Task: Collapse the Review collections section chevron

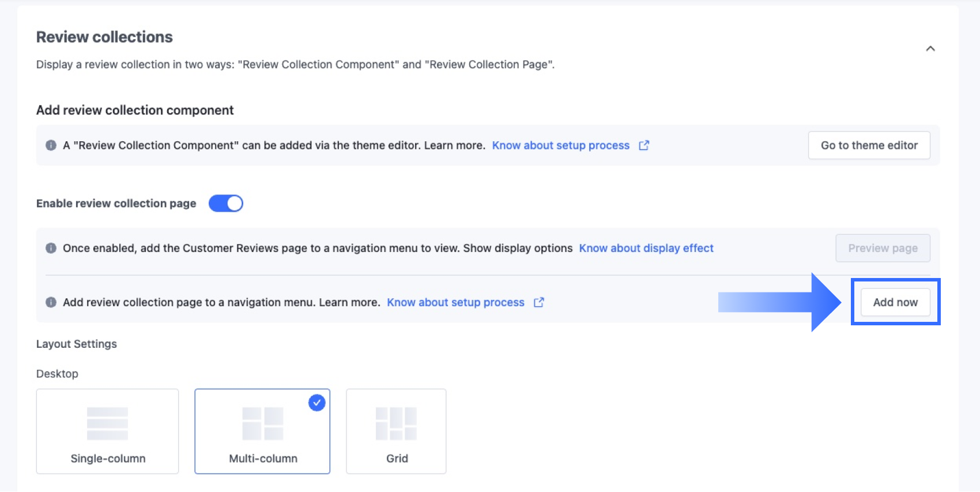Action: coord(930,48)
